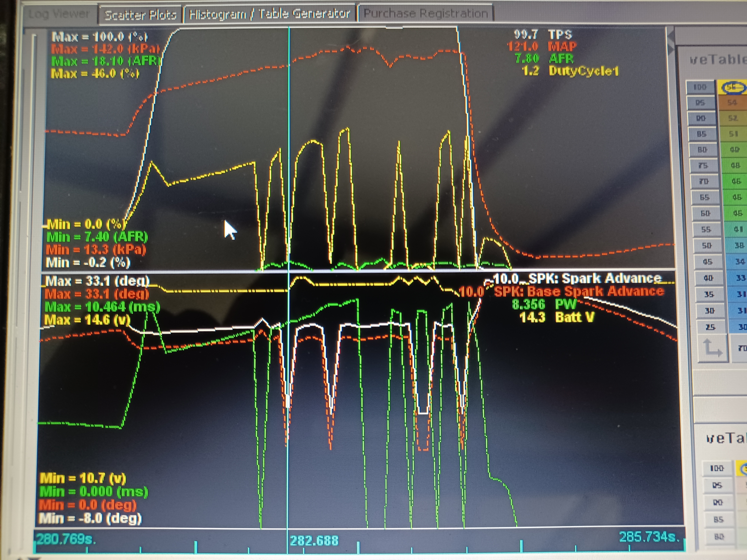Click the green PW field label
Image resolution: width=747 pixels, height=560 pixels.
pos(566,304)
